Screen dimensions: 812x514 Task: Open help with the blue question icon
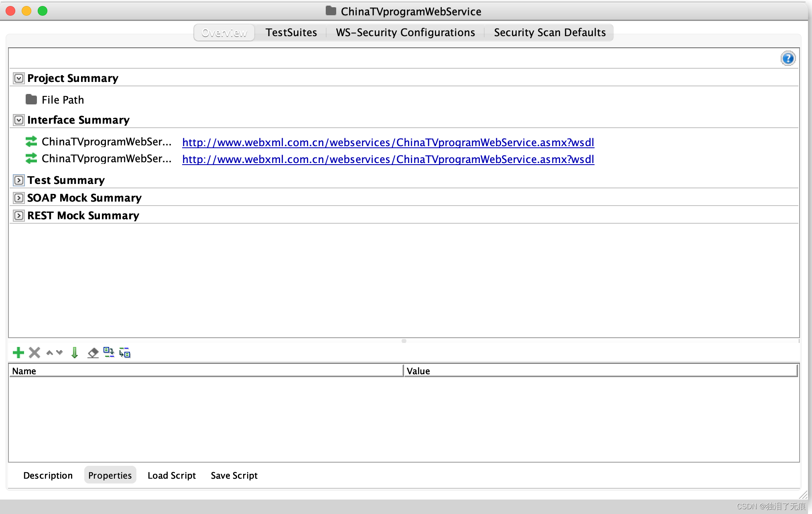pyautogui.click(x=788, y=59)
